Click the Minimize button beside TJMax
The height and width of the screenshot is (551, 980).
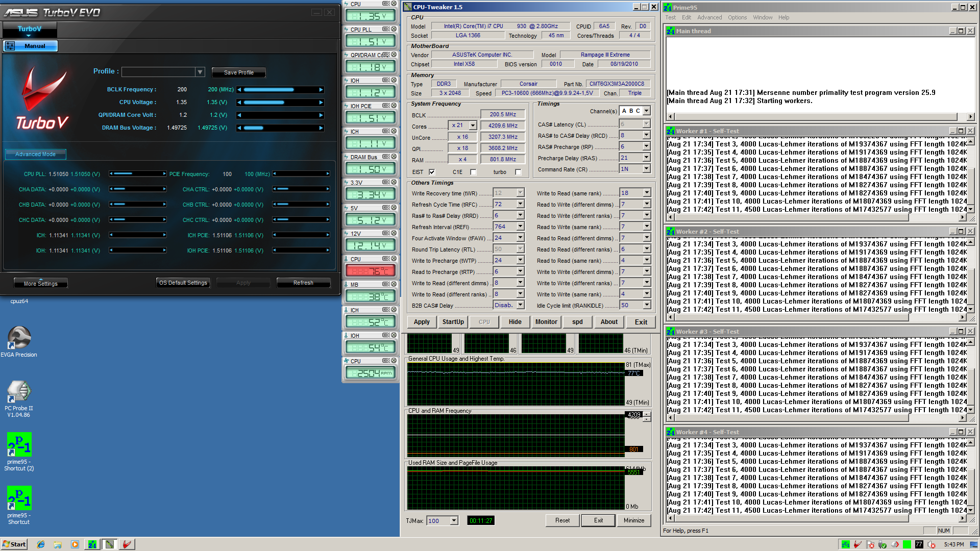point(634,520)
